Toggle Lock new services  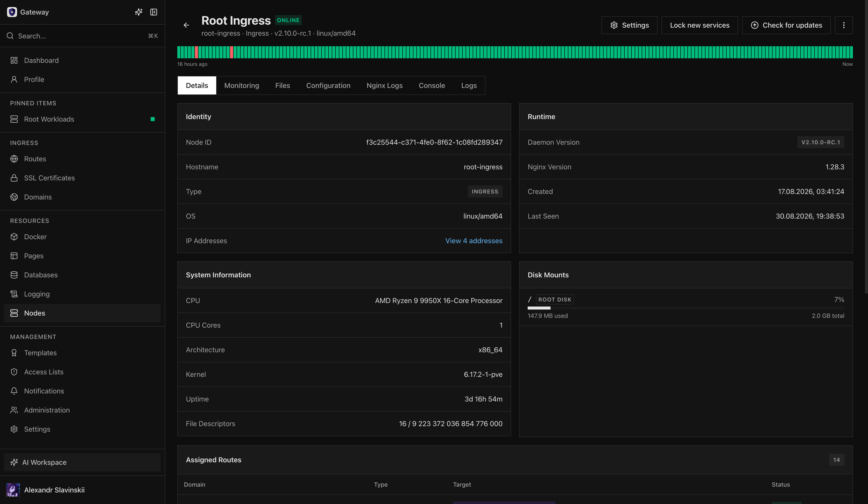[x=699, y=25]
